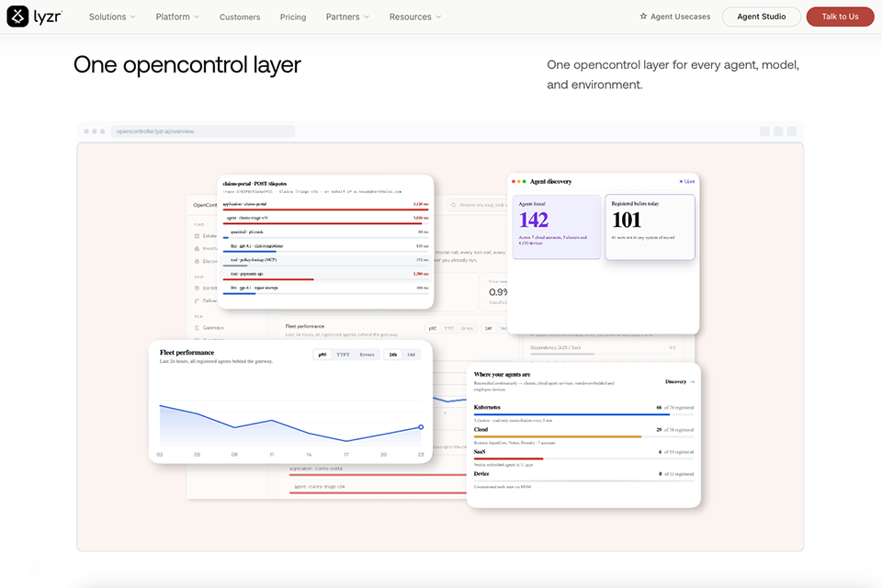This screenshot has width=882, height=588.
Task: Expand the Resources menu chevron
Action: (x=438, y=17)
